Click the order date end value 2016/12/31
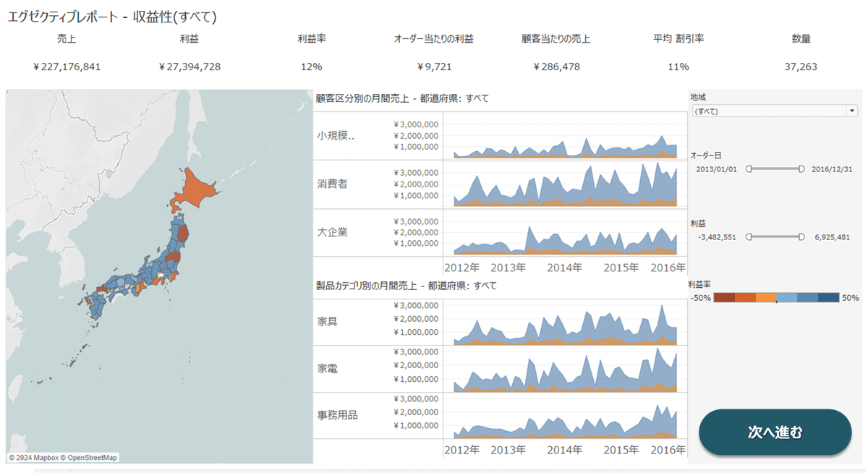Image resolution: width=868 pixels, height=473 pixels. [833, 169]
